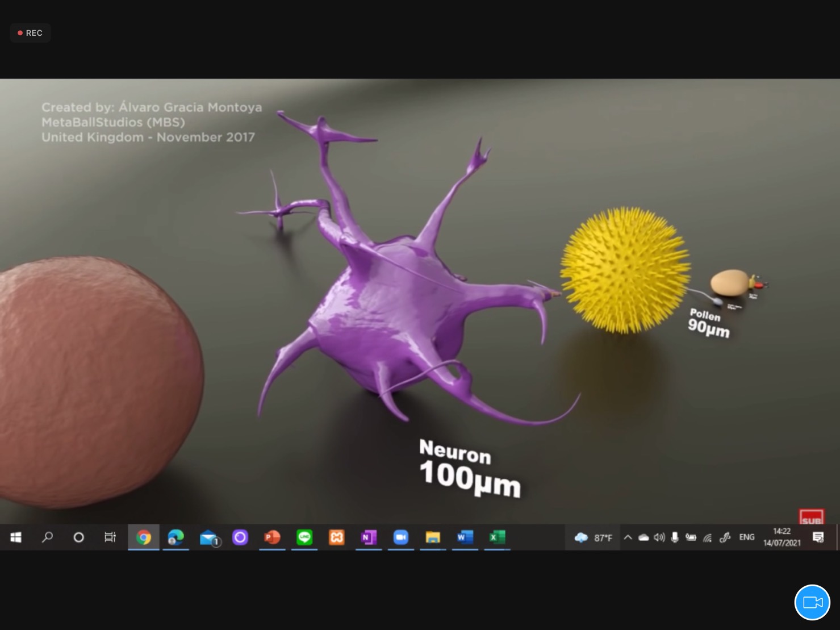Click the red SUB subscribe button
The width and height of the screenshot is (840, 630).
pyautogui.click(x=812, y=517)
